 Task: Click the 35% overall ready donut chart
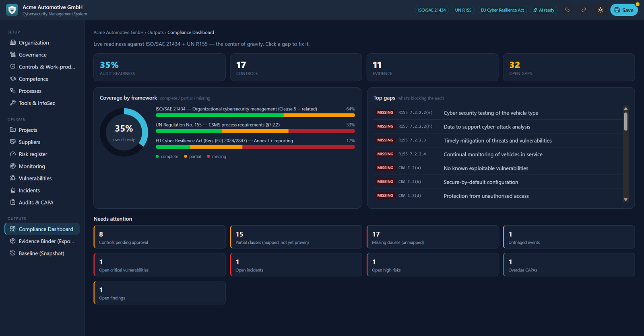[124, 132]
